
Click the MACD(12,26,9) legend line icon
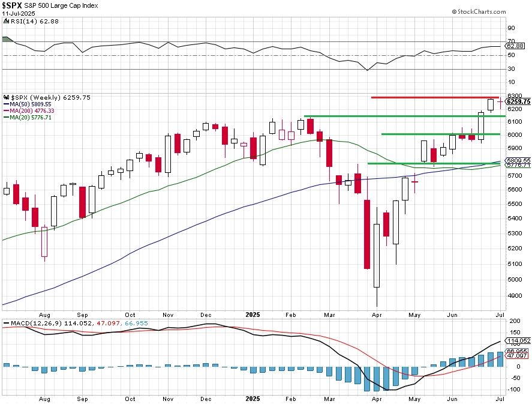(x=6, y=323)
